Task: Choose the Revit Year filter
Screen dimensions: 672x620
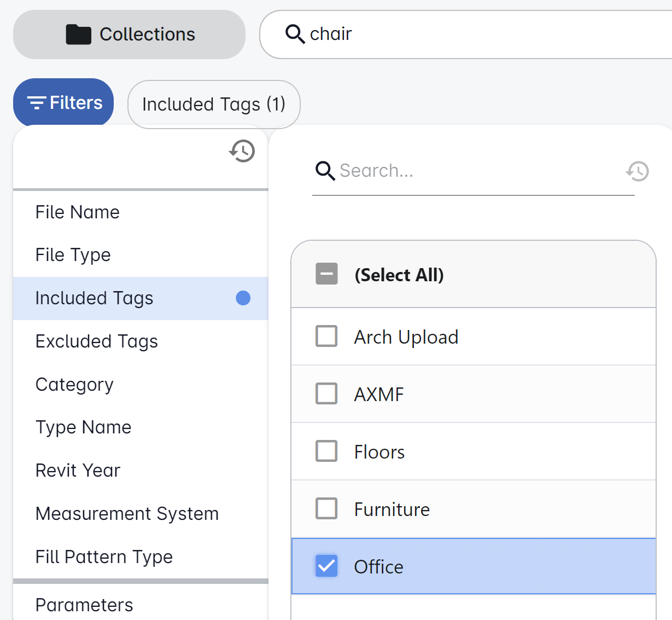Action: point(78,471)
